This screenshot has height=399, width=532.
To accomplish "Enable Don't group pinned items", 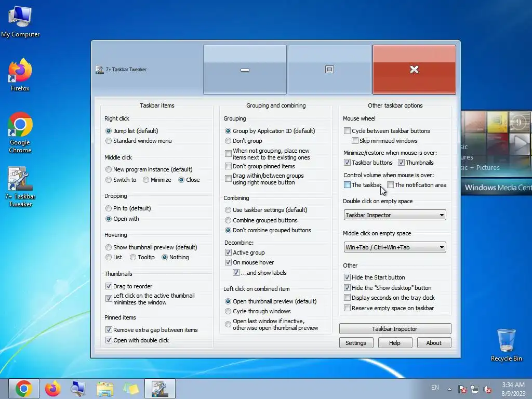I will pos(260,166).
